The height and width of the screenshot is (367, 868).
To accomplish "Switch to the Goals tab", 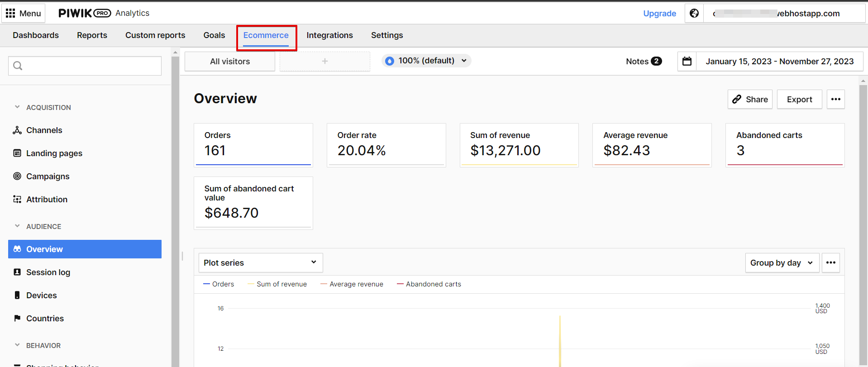I will (x=214, y=35).
